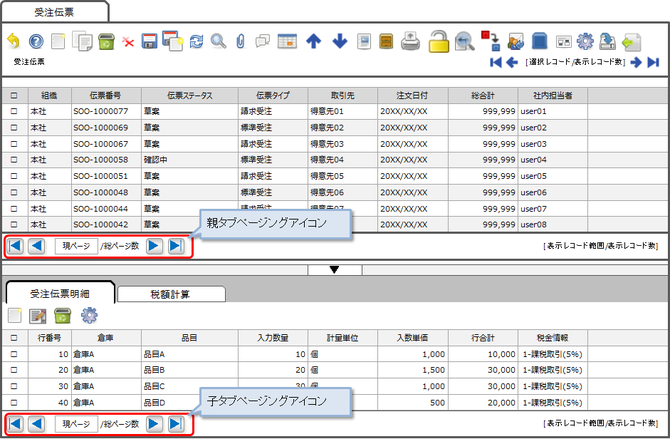Click the 伝票番号 column header
670x439 pixels.
pos(106,95)
